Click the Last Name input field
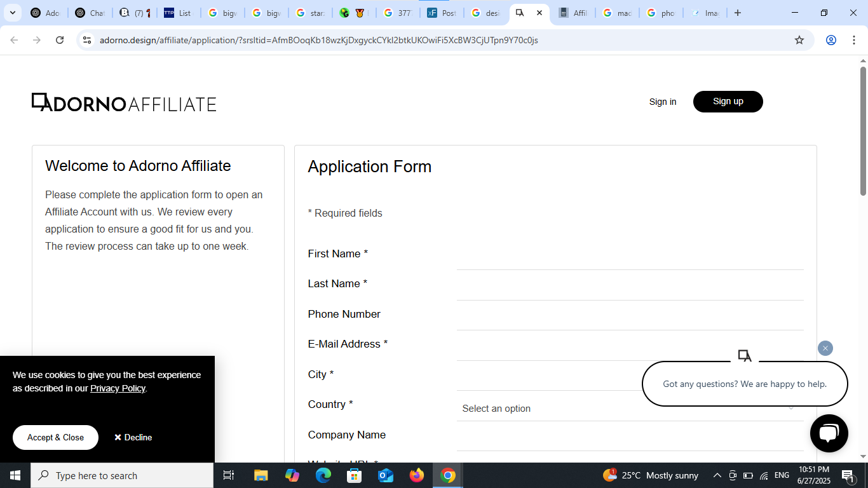868x488 pixels. (630, 287)
